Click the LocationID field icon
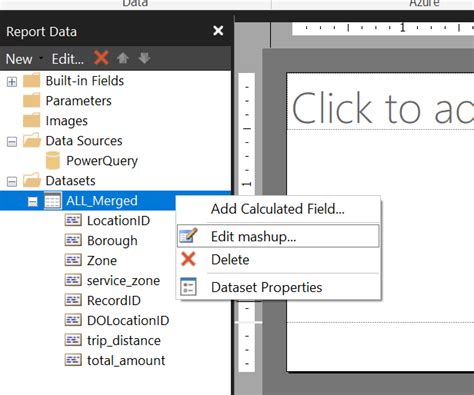This screenshot has height=395, width=474. pos(73,220)
